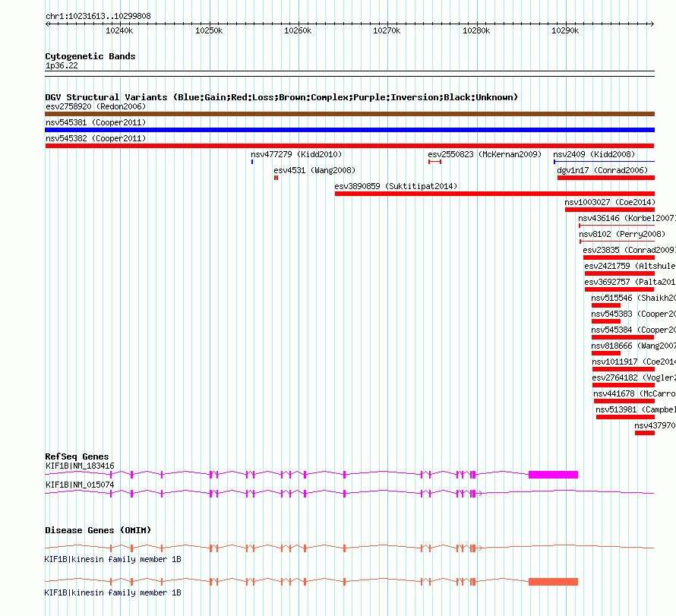This screenshot has height=616, width=676.
Task: Click the Cytogenetic Bands track title
Action: coord(90,56)
